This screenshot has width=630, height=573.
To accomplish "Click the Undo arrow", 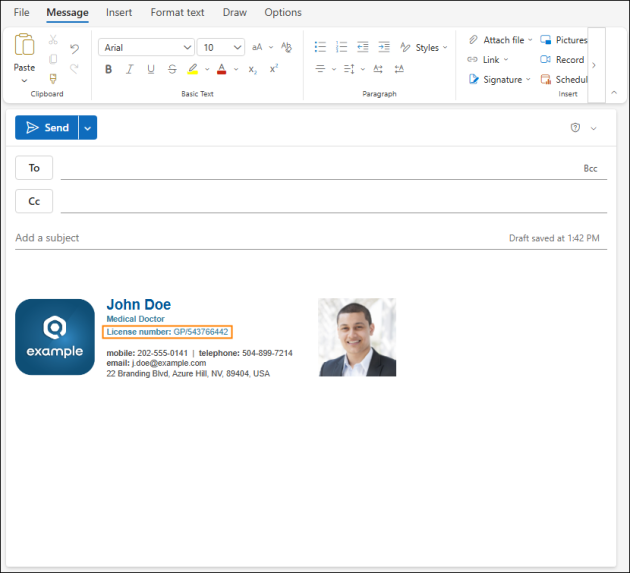I will pos(74,49).
